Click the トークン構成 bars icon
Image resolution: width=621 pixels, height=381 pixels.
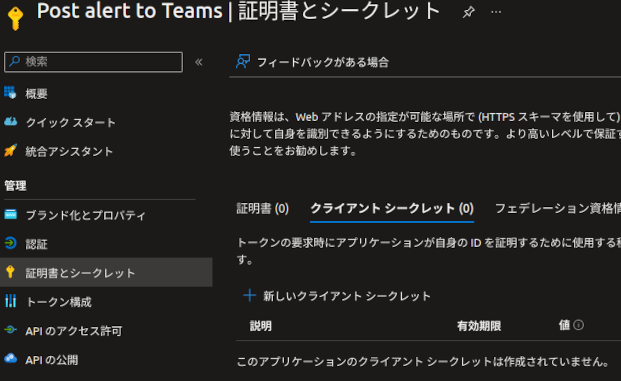tap(11, 301)
